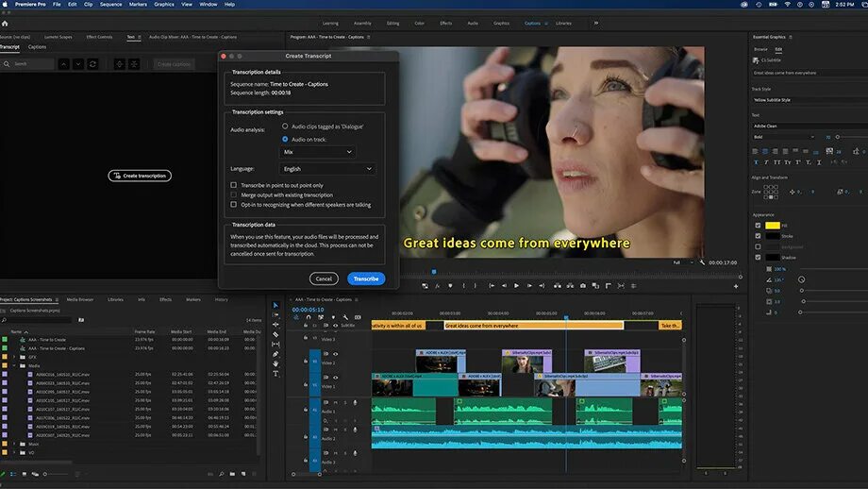The width and height of the screenshot is (868, 489).
Task: Click the Transcribe button
Action: click(366, 278)
